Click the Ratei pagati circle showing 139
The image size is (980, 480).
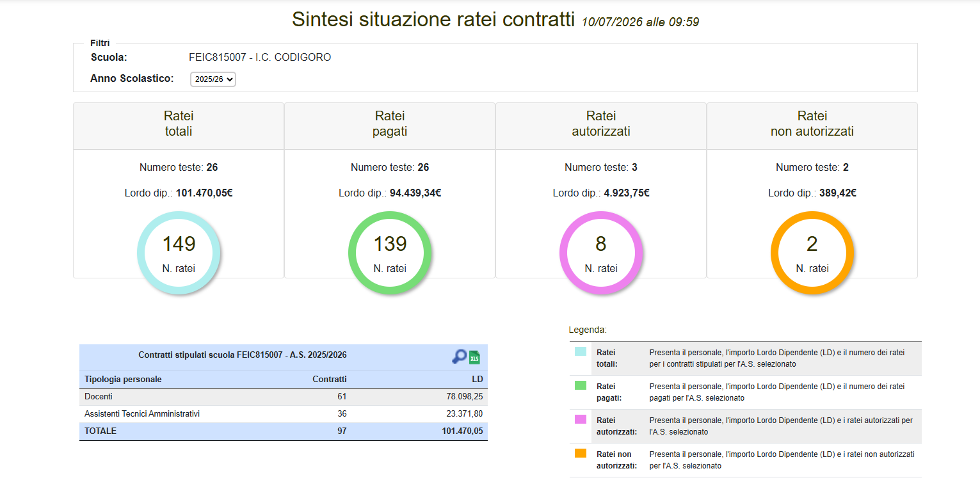390,253
